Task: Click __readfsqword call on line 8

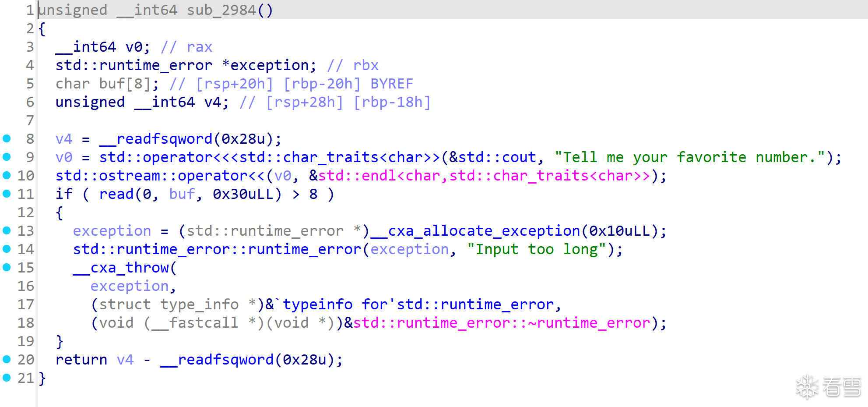Action: [x=155, y=139]
